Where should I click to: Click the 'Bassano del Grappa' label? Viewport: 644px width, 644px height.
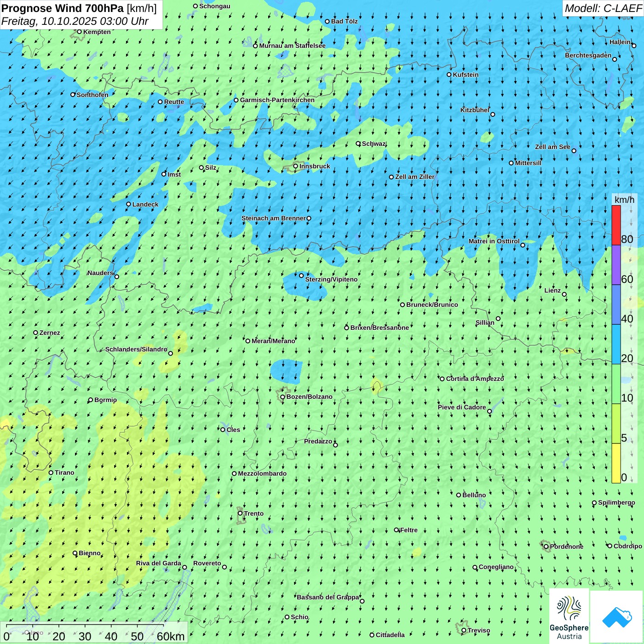point(328,597)
